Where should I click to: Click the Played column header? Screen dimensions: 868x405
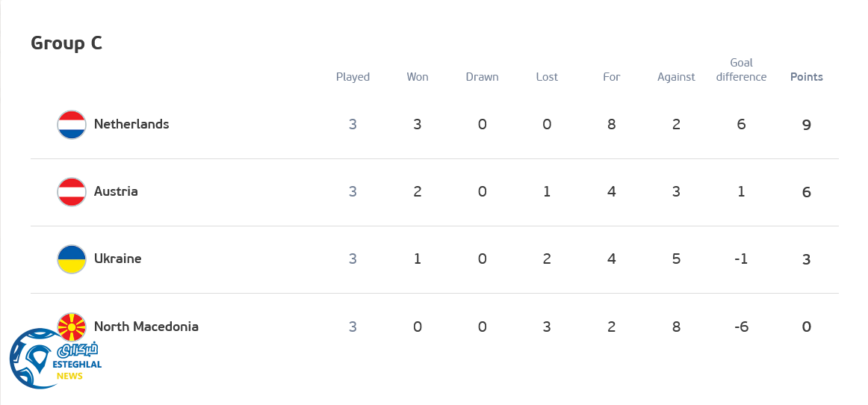coord(353,77)
